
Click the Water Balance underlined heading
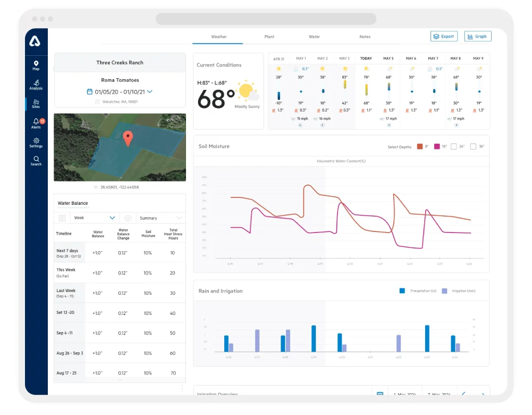point(73,203)
